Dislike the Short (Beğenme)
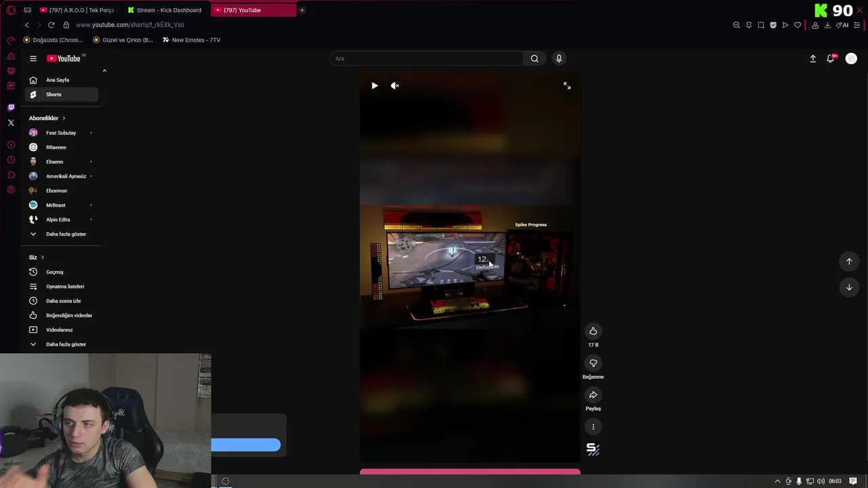The image size is (868, 488). 593,363
